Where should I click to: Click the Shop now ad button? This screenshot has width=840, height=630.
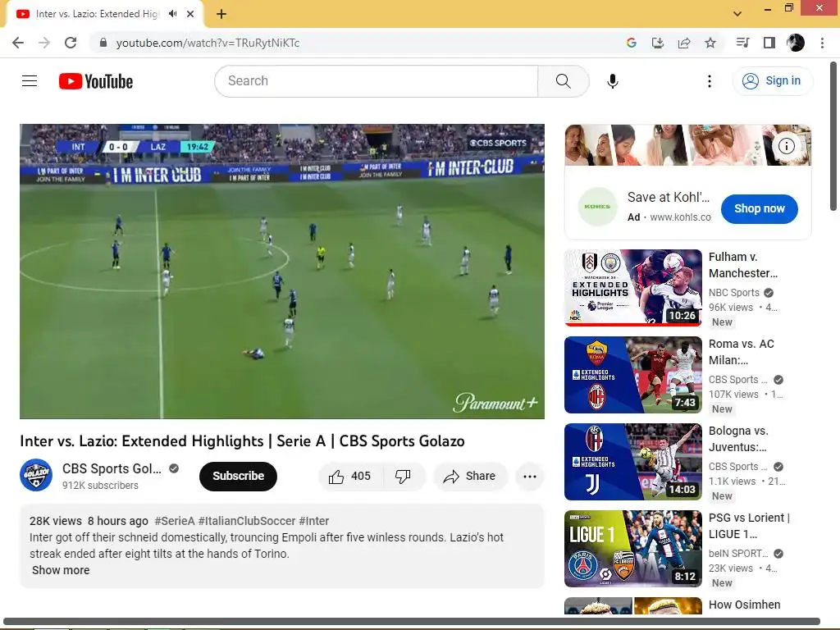(x=759, y=209)
